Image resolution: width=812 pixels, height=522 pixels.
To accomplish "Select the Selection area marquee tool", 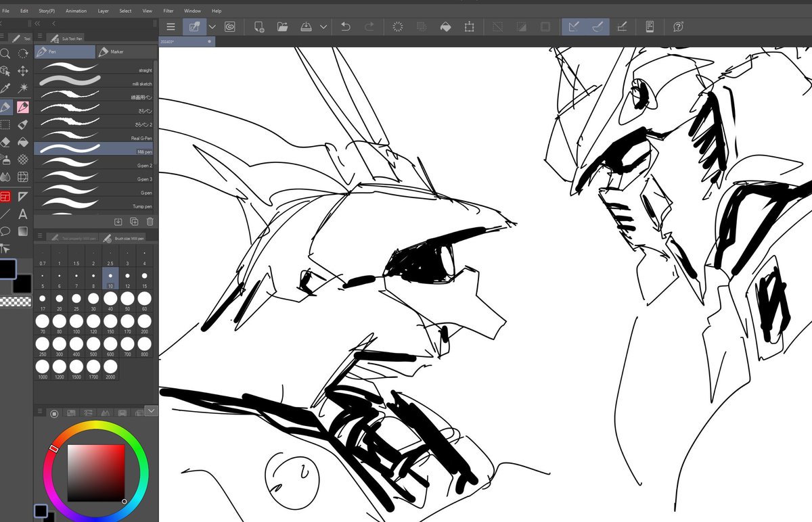I will [5, 124].
